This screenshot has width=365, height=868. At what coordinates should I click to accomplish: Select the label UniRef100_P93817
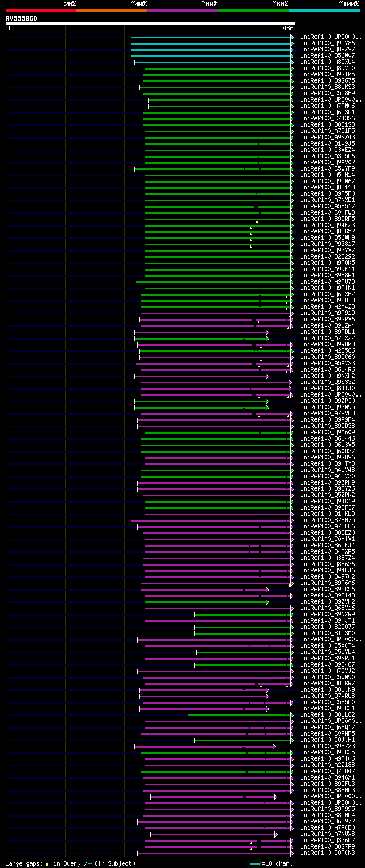coord(327,244)
